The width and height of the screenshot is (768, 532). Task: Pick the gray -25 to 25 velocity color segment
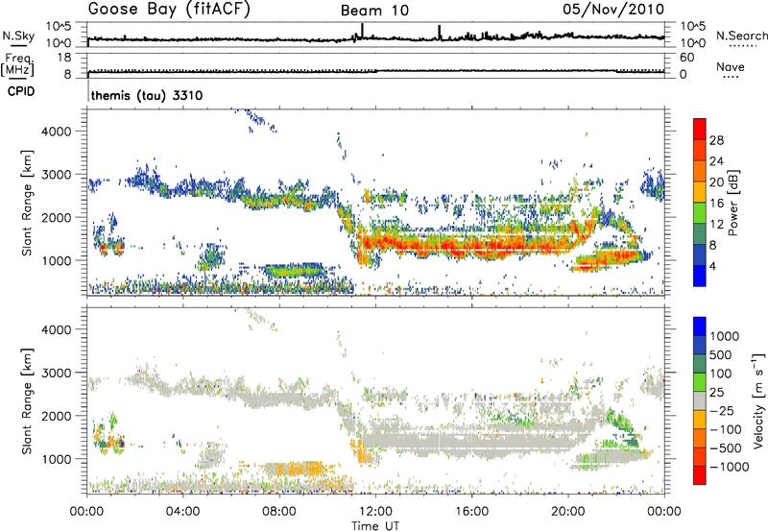(700, 400)
